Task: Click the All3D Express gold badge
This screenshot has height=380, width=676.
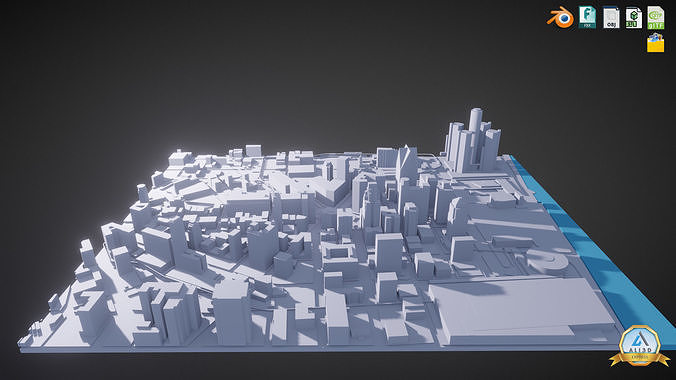Action: tap(639, 346)
